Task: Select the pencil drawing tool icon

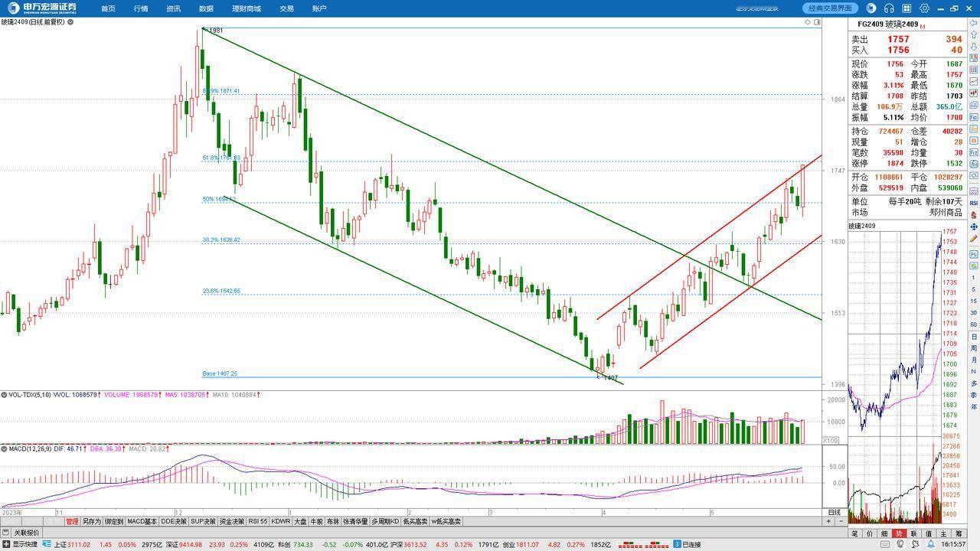Action: [x=974, y=238]
